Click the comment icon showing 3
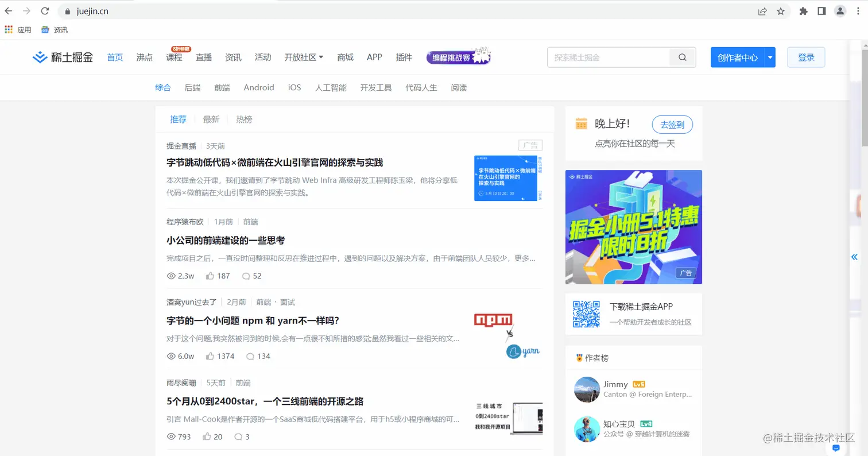 coord(238,436)
